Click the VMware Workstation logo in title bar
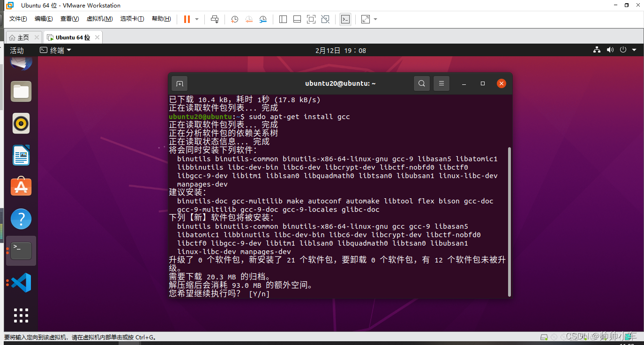This screenshot has width=644, height=345. 10,6
